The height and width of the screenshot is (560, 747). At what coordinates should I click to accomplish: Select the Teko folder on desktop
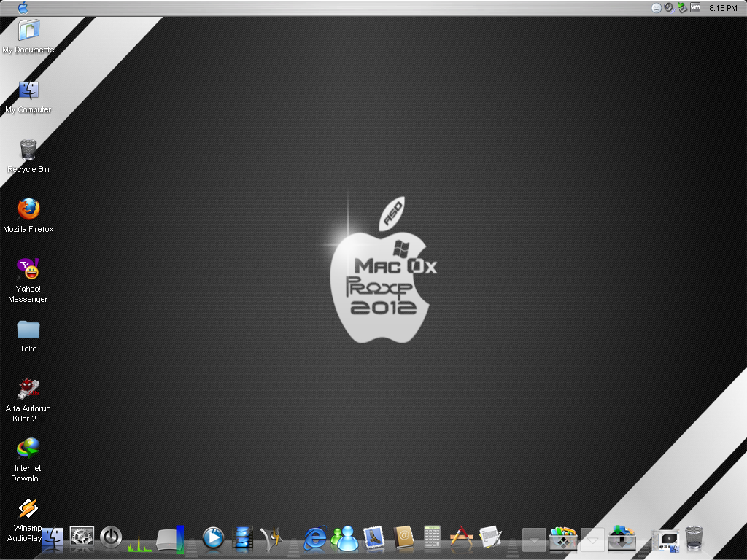pos(28,336)
